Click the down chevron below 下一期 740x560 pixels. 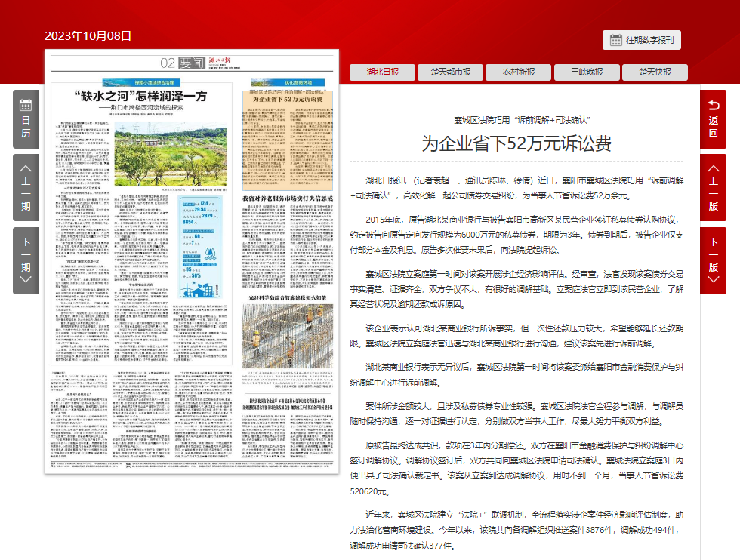coord(26,278)
